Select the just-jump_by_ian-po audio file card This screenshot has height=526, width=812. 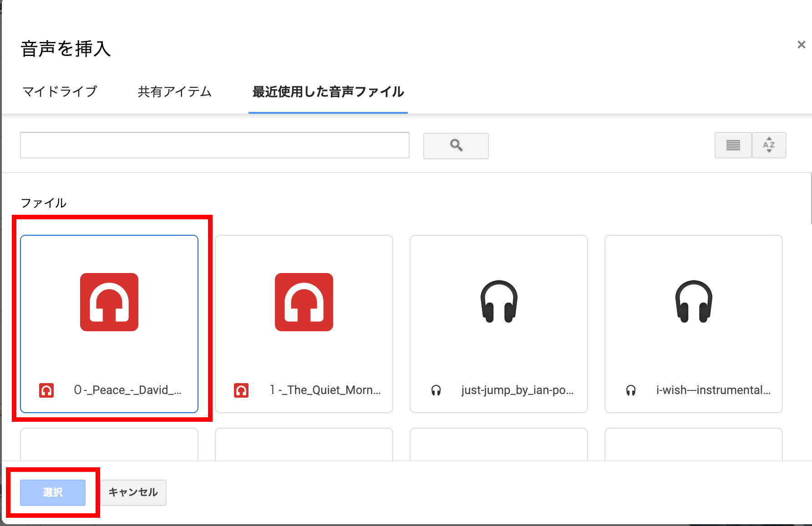tap(499, 324)
